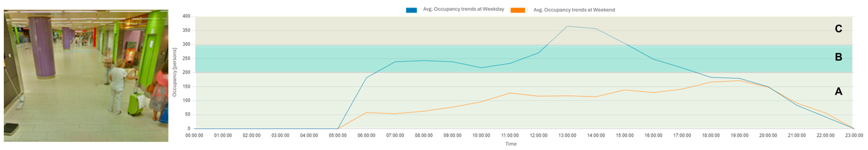Click the orange Weekend legend color swatch

(518, 10)
